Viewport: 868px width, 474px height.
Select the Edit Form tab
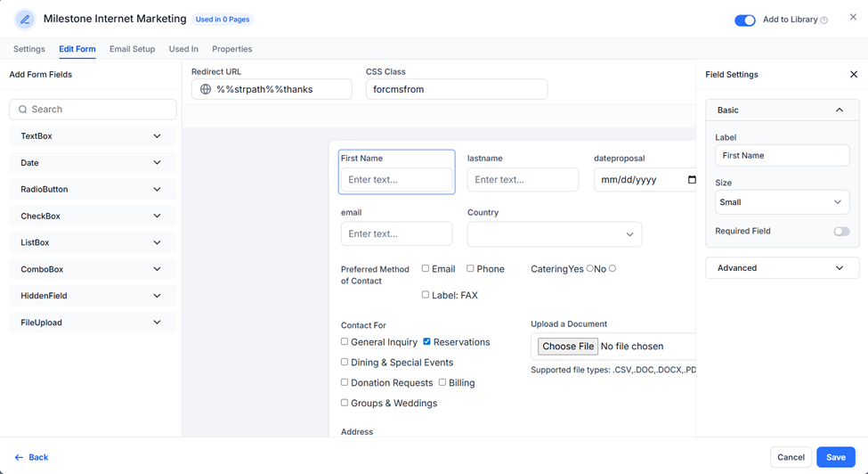(77, 49)
